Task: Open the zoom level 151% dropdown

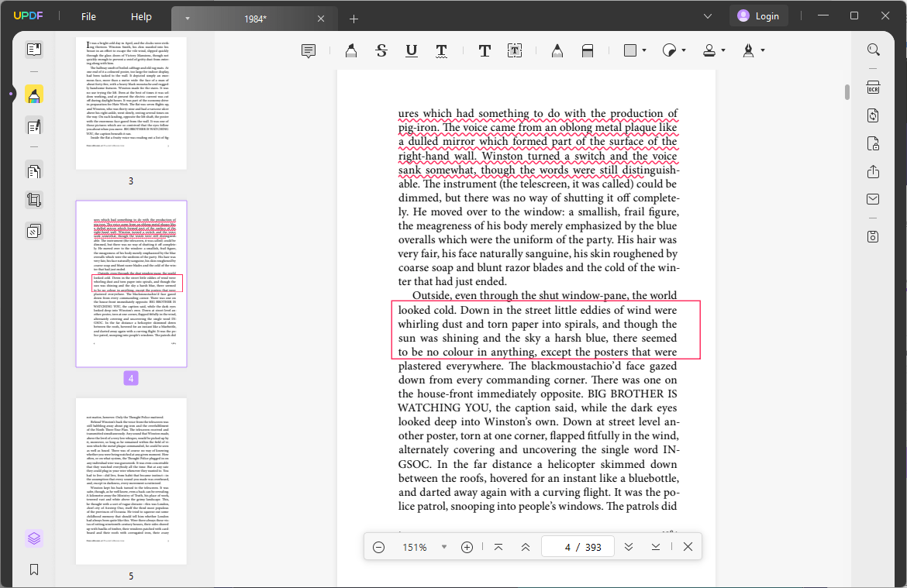Action: click(x=443, y=547)
